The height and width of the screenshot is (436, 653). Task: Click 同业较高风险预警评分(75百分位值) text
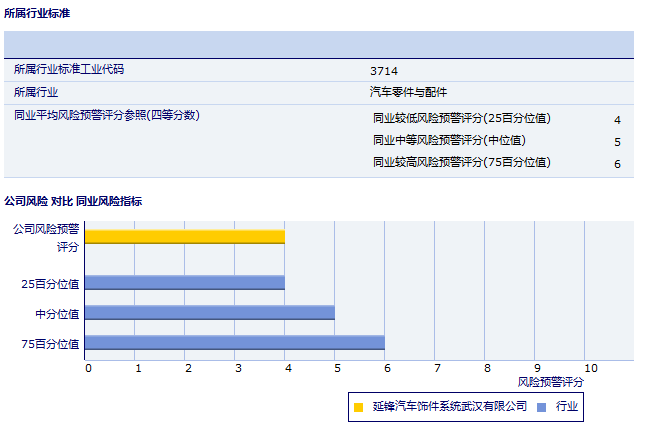[x=461, y=162]
